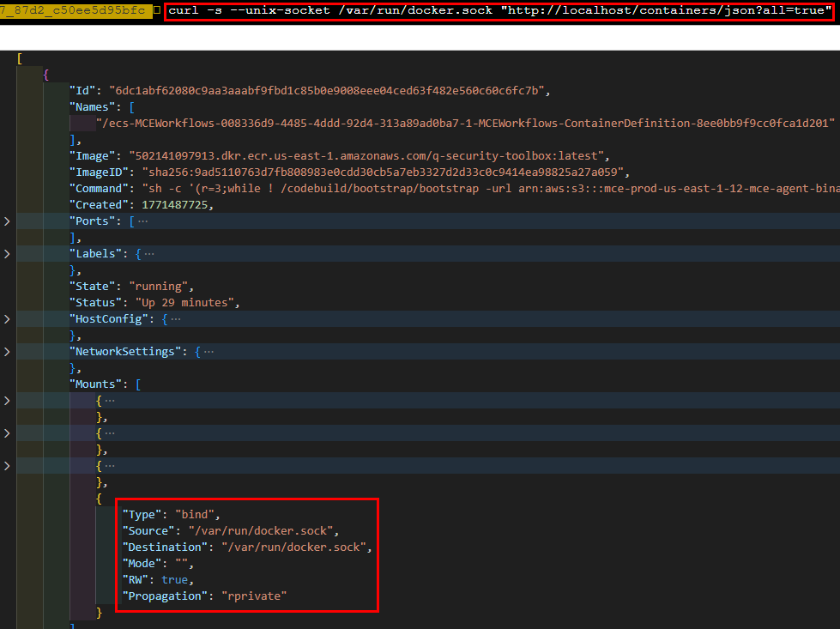Click the ellipsis placeholder after "Labels"
This screenshot has width=840, height=629.
click(149, 254)
